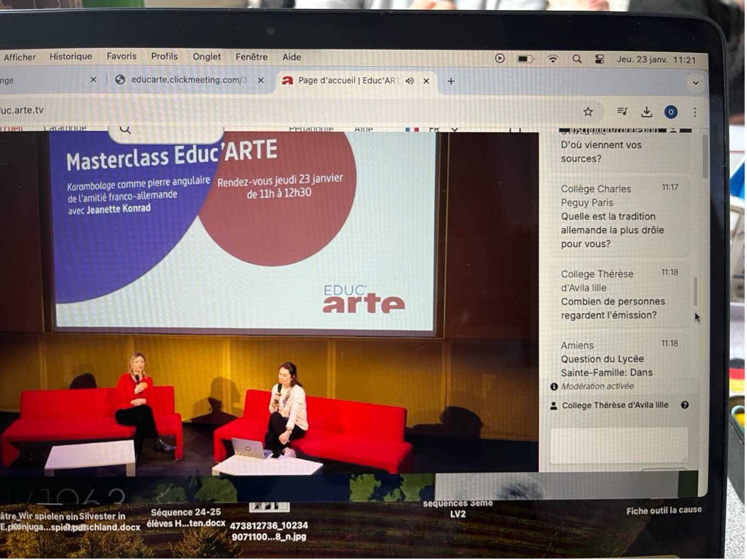This screenshot has width=747, height=560.
Task: Open the Afficher menu
Action: point(20,57)
